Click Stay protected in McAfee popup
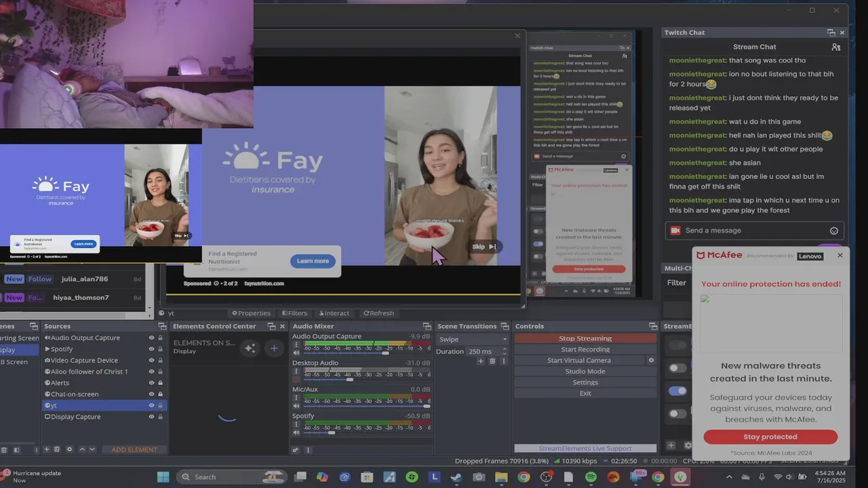 (x=770, y=437)
